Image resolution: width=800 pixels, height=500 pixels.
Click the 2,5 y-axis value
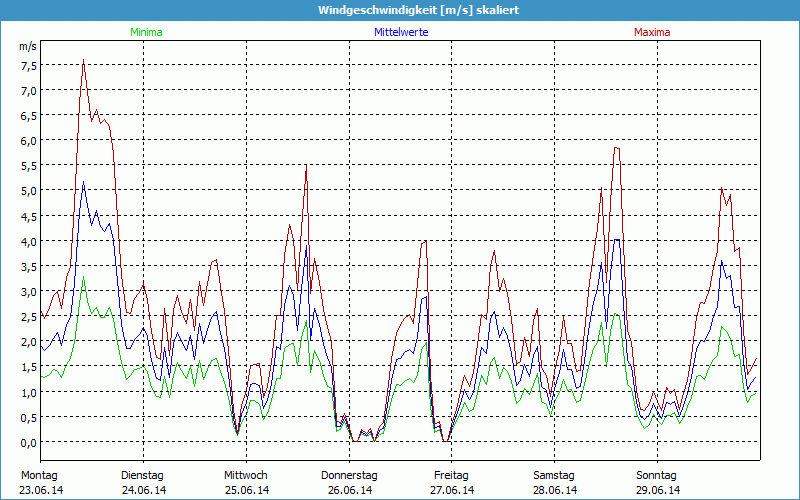(x=29, y=317)
